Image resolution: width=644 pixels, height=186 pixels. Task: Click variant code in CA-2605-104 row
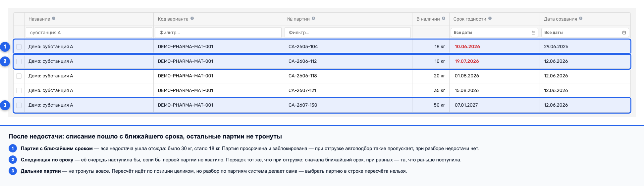[x=186, y=46]
